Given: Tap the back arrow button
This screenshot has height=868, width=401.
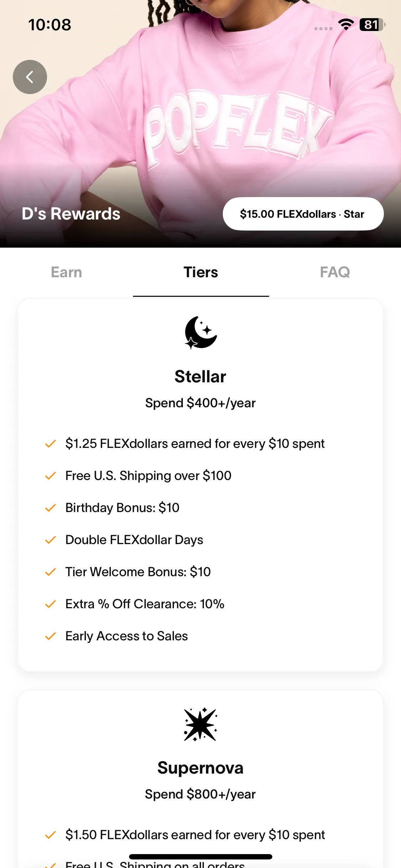Looking at the screenshot, I should (x=30, y=77).
